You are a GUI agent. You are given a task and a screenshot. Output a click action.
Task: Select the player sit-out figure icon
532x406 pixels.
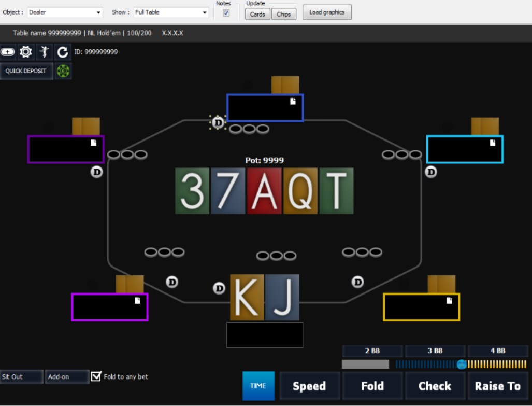pos(44,52)
